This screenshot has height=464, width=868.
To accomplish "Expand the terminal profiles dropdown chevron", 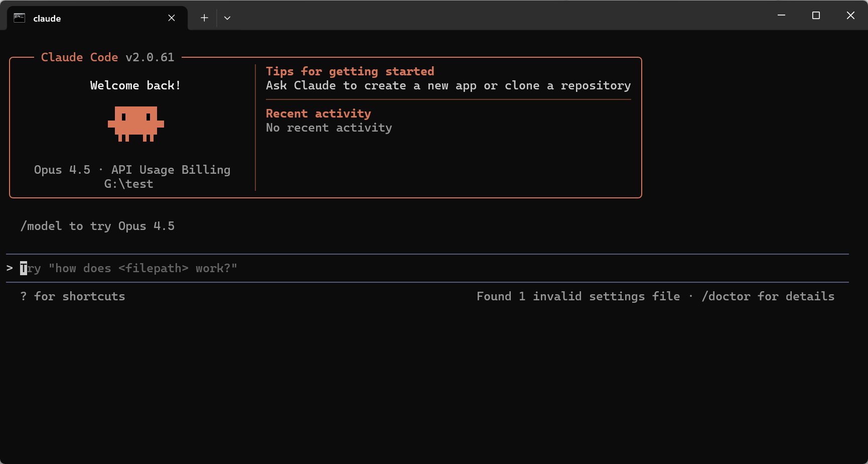I will (227, 18).
